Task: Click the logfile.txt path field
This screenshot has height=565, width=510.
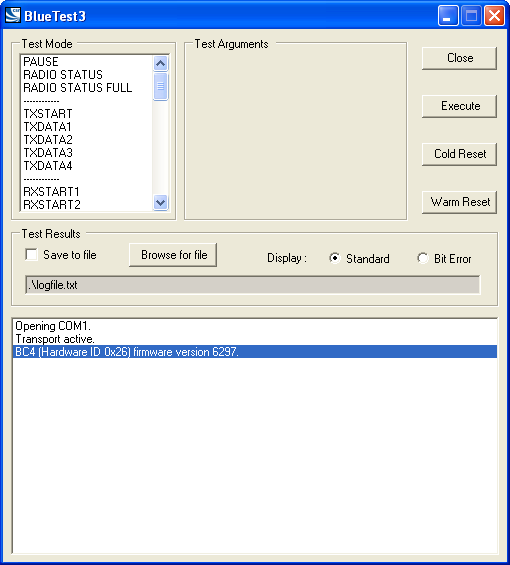Action: (x=253, y=285)
